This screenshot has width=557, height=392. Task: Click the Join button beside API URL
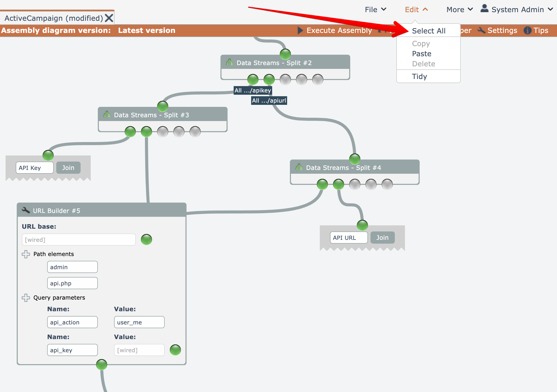[x=382, y=238]
